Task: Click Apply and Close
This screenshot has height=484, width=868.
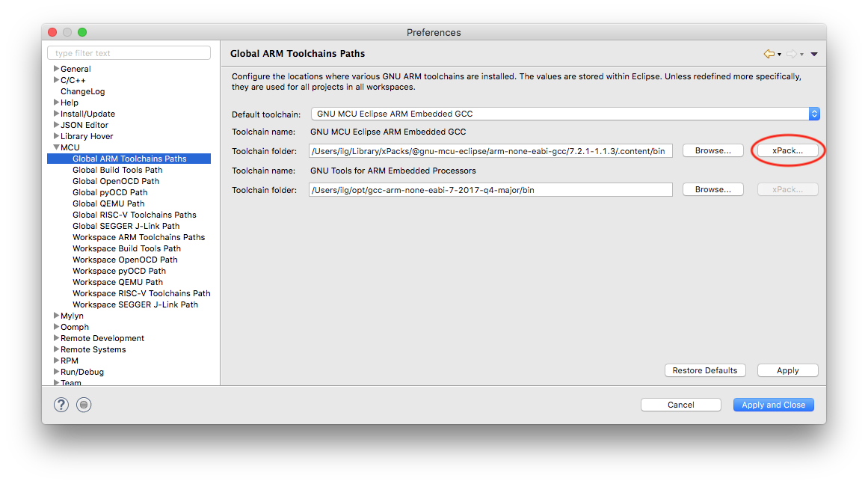Action: point(773,405)
